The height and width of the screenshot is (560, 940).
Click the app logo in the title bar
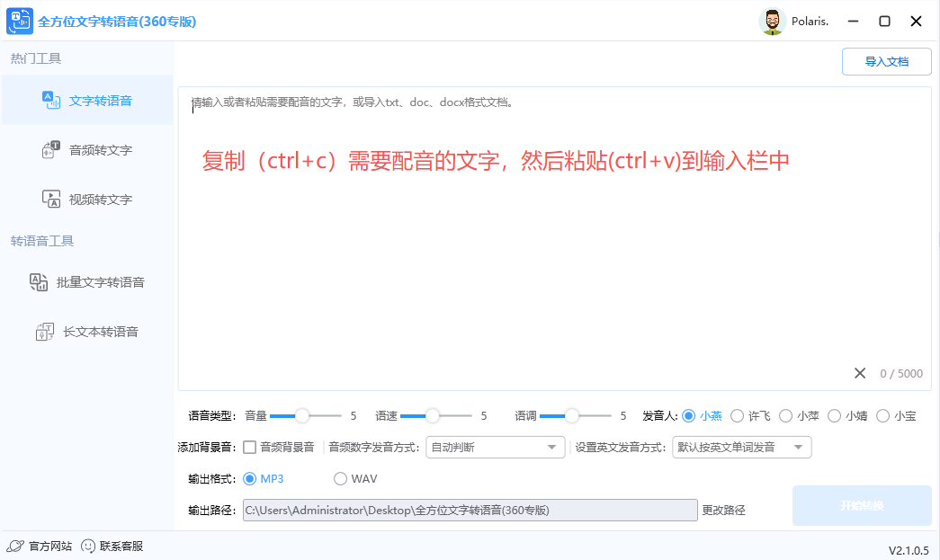19,21
